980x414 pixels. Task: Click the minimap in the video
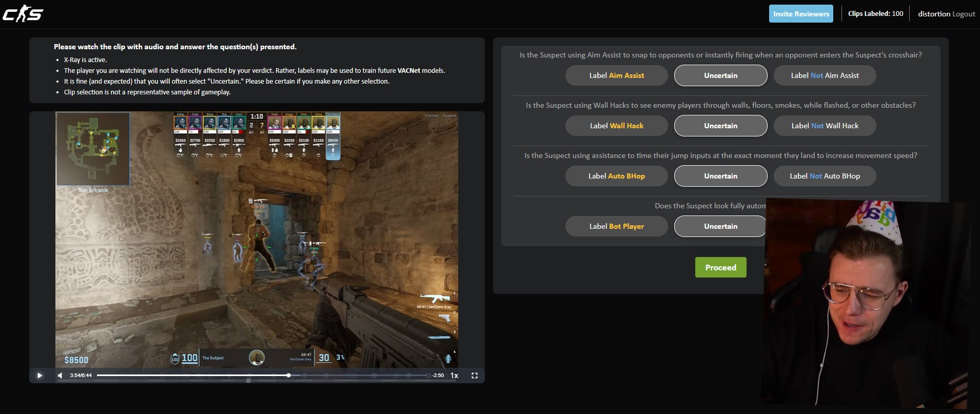(93, 149)
